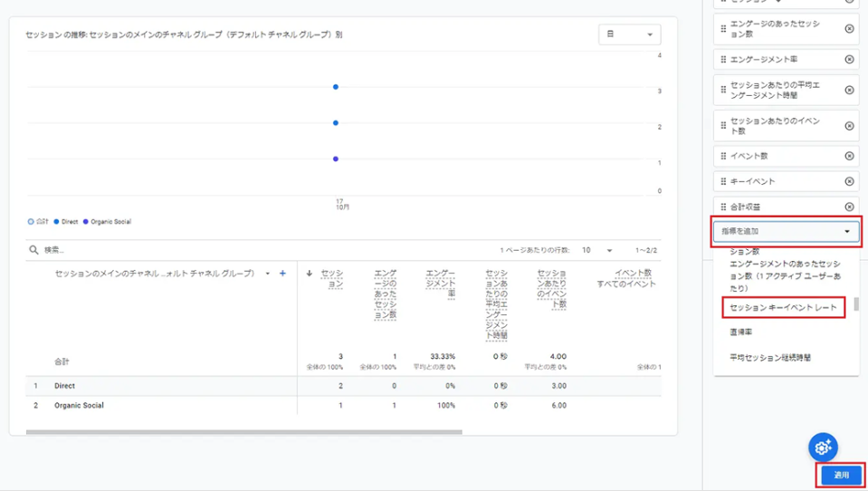Click the エンゲージのあったセッション数 column header
The height and width of the screenshot is (491, 868).
(x=386, y=294)
